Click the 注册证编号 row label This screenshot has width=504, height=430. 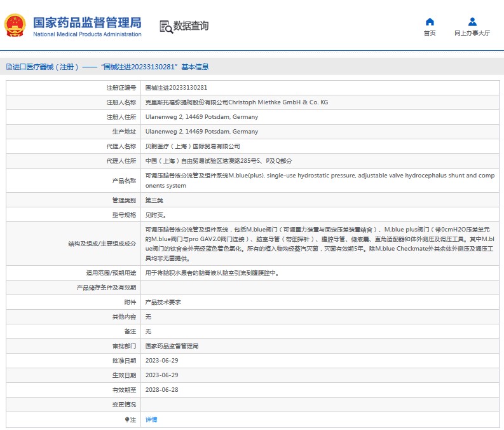click(121, 88)
